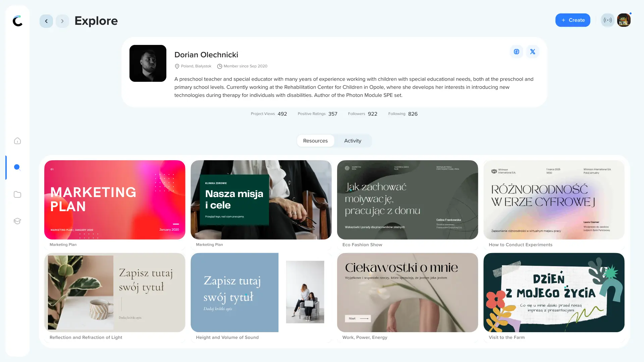Click the Create button
Image resolution: width=644 pixels, height=362 pixels.
(x=573, y=20)
